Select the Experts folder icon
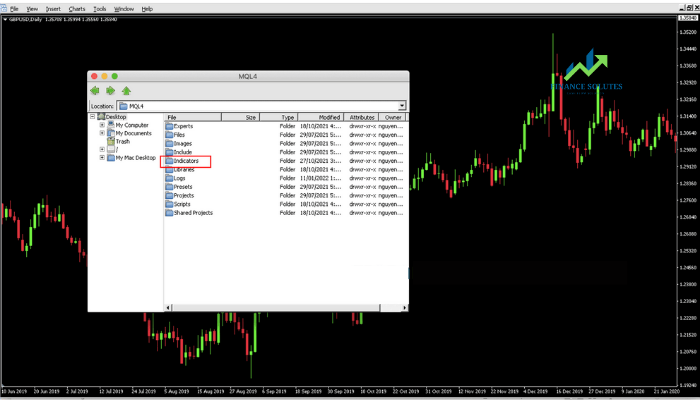This screenshot has height=400, width=700. [169, 126]
